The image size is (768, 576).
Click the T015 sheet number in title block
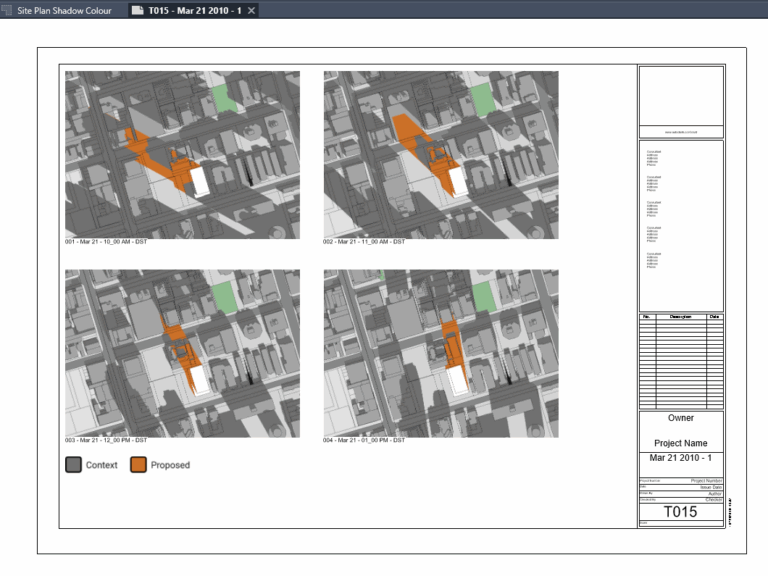coord(680,512)
